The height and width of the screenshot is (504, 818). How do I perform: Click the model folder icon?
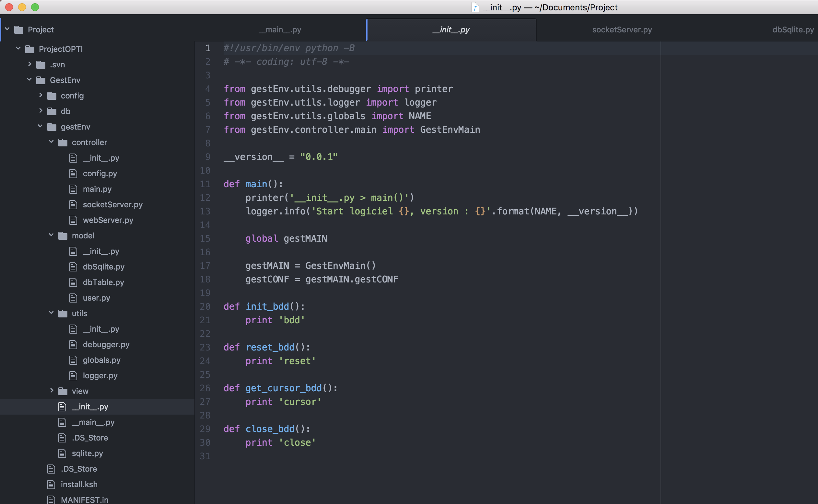[x=63, y=236]
